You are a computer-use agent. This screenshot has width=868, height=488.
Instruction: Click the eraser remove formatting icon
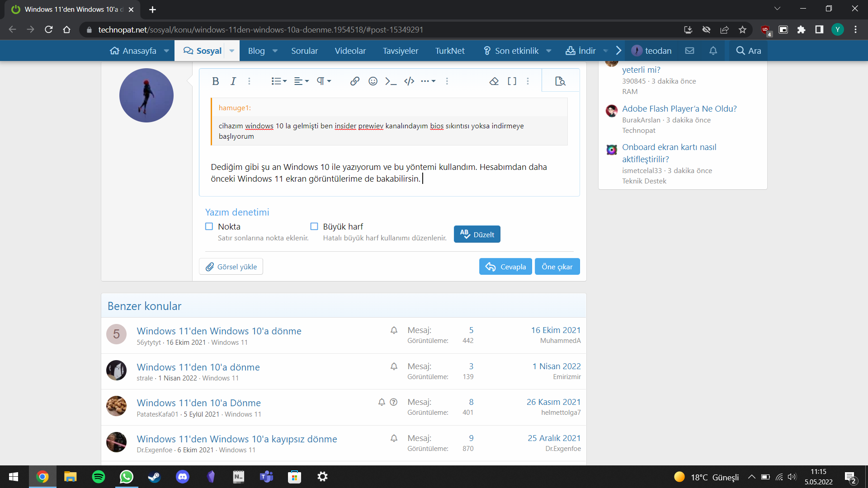coord(494,81)
